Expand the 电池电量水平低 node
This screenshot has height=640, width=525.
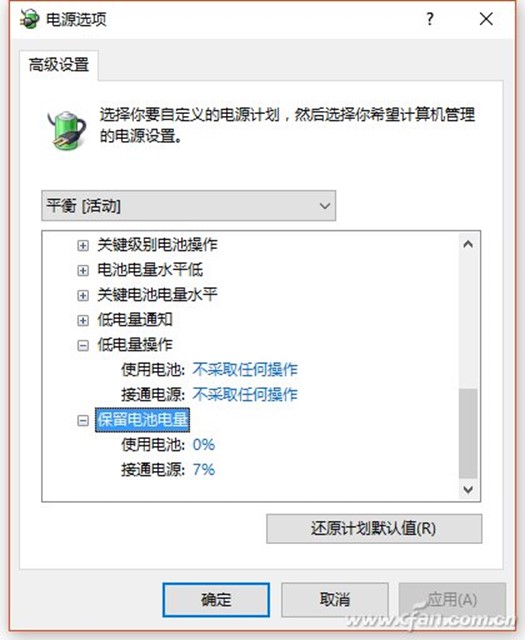coord(83,271)
